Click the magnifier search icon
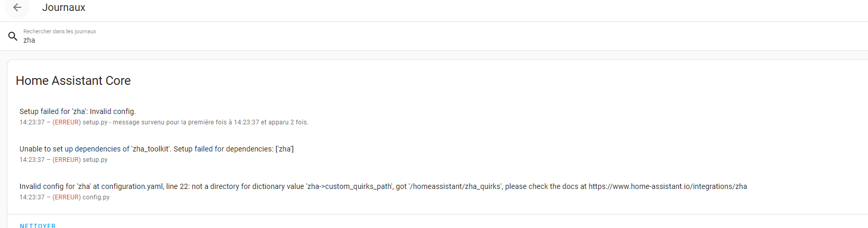This screenshot has height=228, width=868. (x=13, y=36)
